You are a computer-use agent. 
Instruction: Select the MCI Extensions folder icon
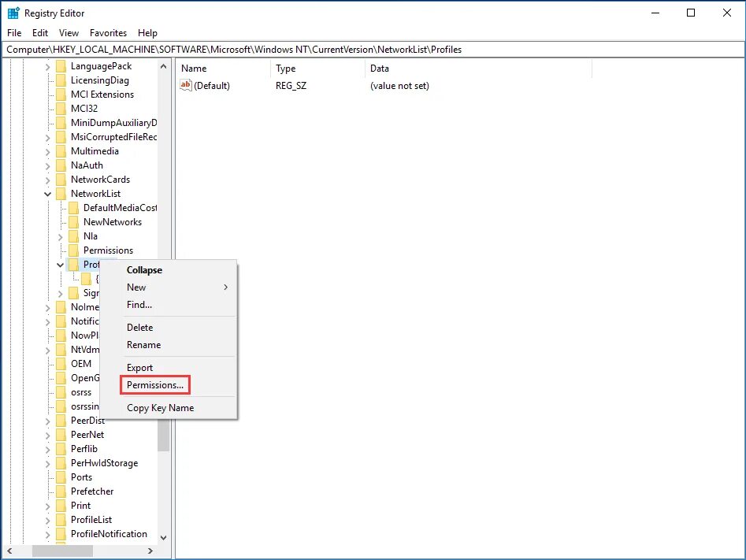pyautogui.click(x=61, y=95)
